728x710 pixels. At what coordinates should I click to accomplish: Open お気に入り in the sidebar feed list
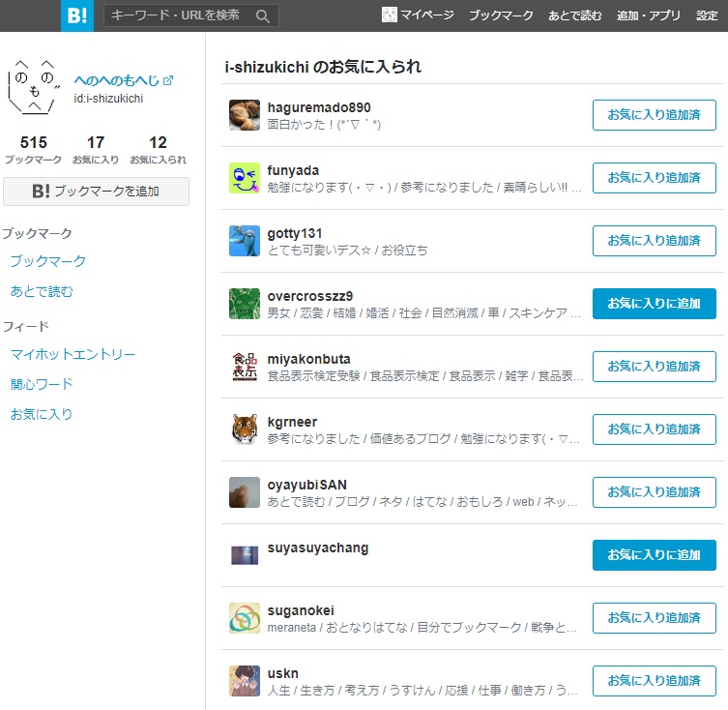[x=42, y=414]
